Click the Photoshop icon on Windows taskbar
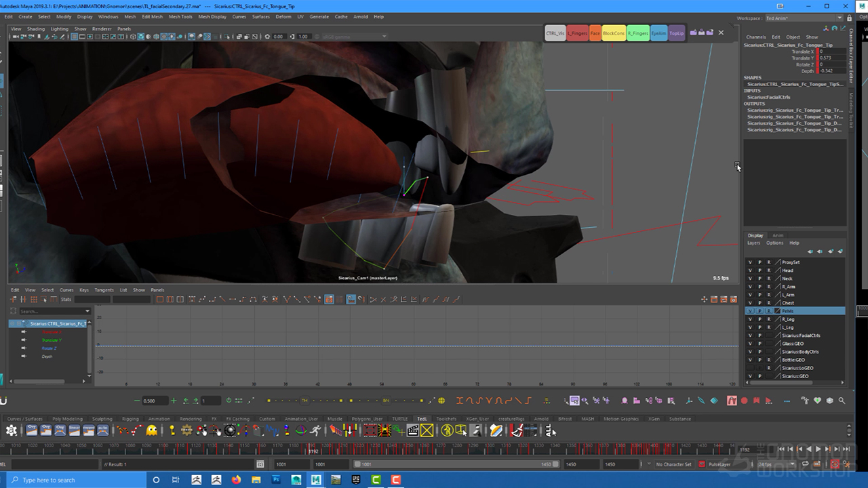868x488 pixels. [x=277, y=480]
